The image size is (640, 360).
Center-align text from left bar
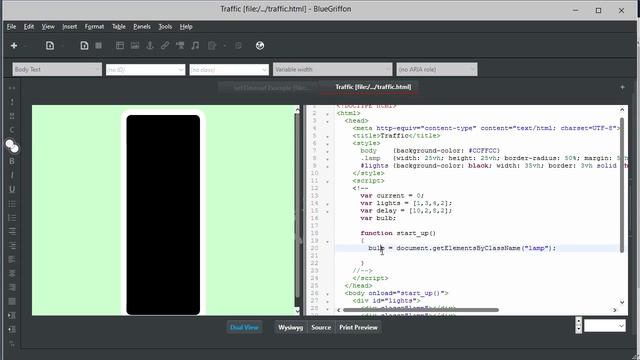point(12,273)
